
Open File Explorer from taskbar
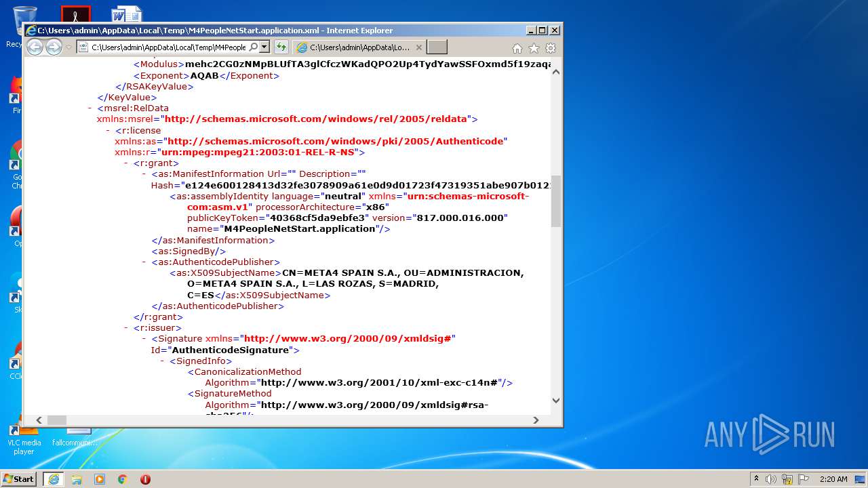tap(77, 479)
